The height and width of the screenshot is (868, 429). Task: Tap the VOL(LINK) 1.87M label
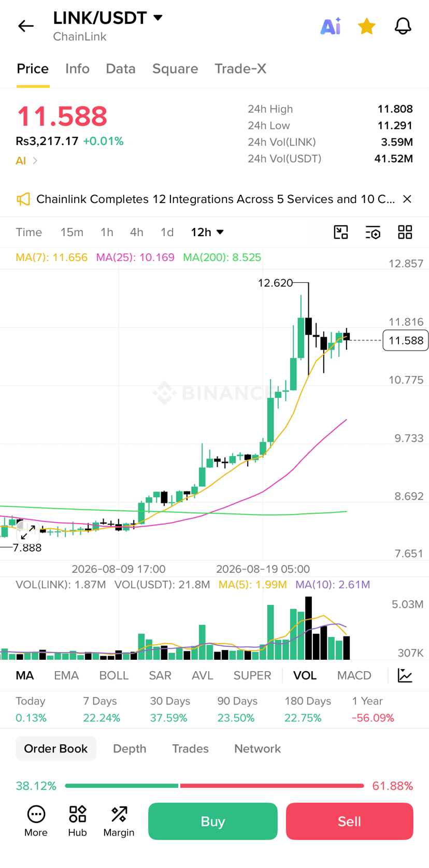tap(61, 585)
